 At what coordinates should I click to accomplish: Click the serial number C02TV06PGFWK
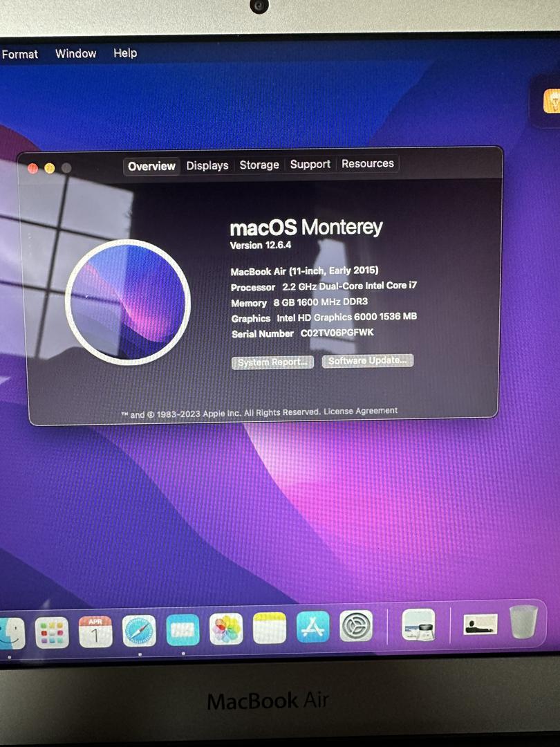[x=337, y=333]
